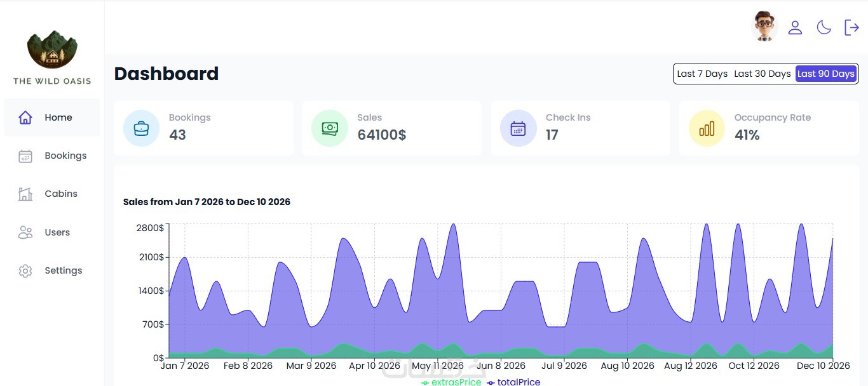Select the Last 30 Days filter
Image resolution: width=868 pixels, height=386 pixels.
click(763, 74)
